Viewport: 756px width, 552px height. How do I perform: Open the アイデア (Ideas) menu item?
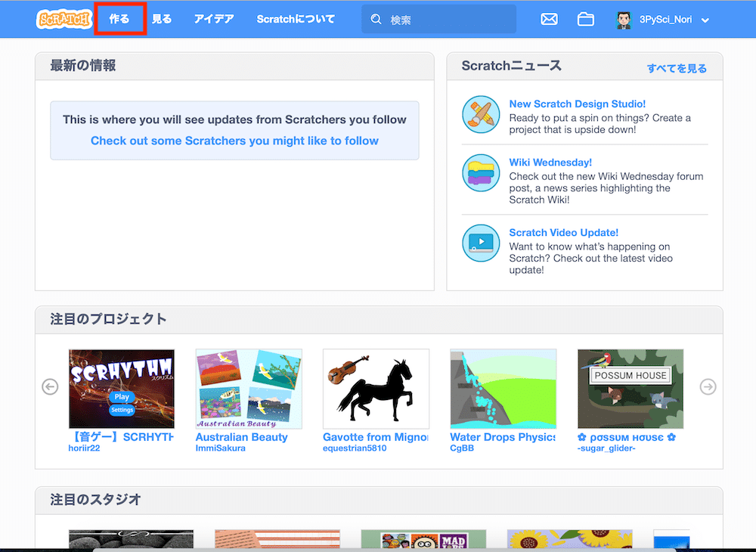pos(214,19)
